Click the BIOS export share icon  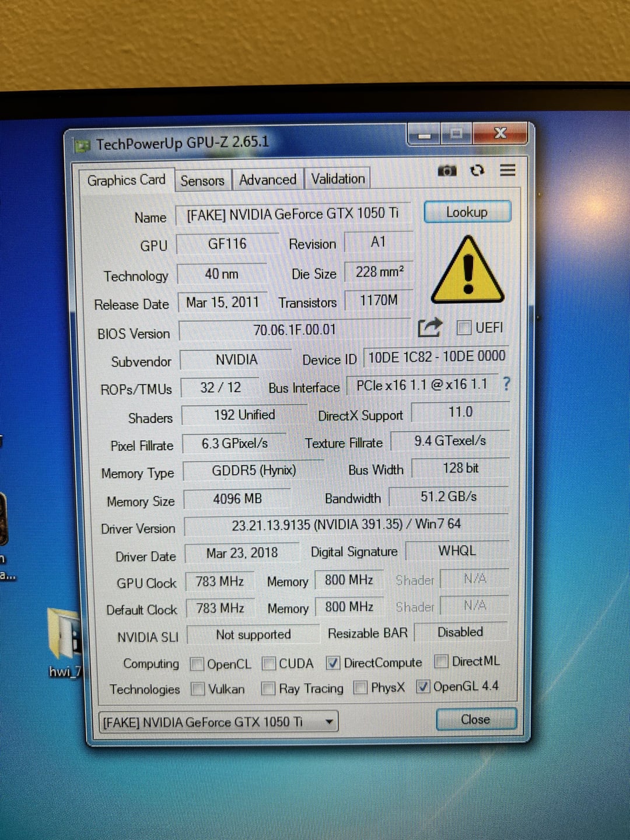430,328
